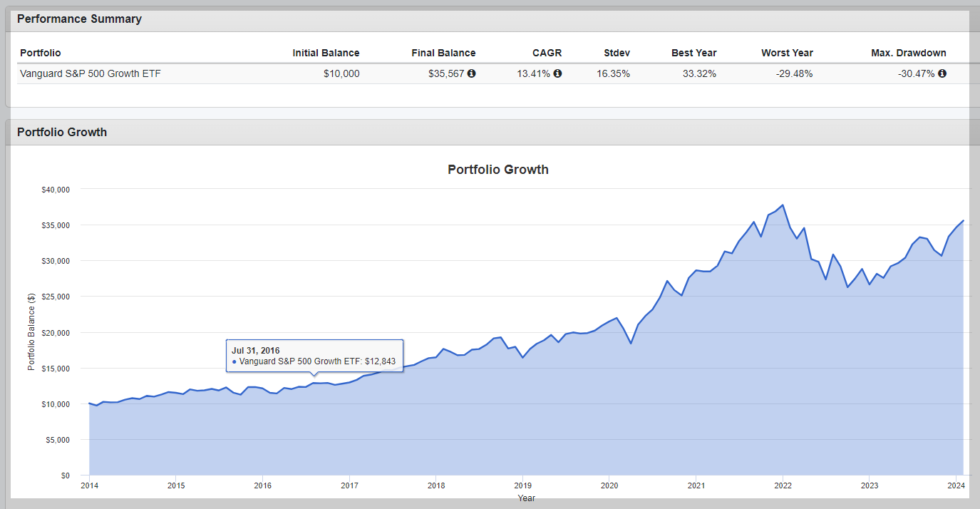Click the Initial Balance column header

326,53
